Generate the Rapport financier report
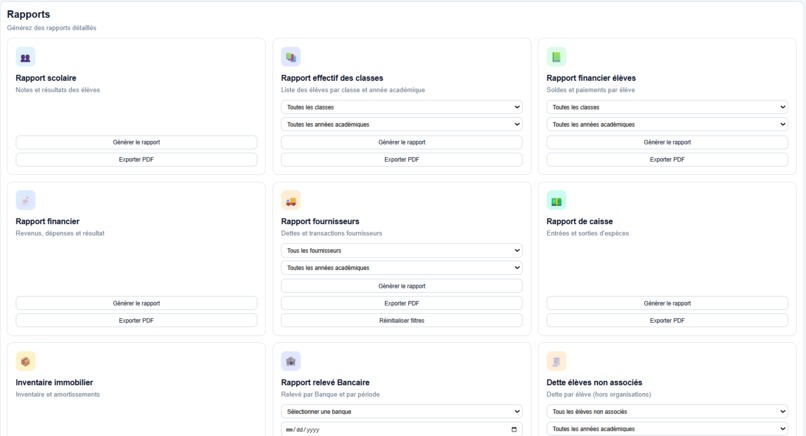Viewport: 806px width, 436px height. point(136,303)
